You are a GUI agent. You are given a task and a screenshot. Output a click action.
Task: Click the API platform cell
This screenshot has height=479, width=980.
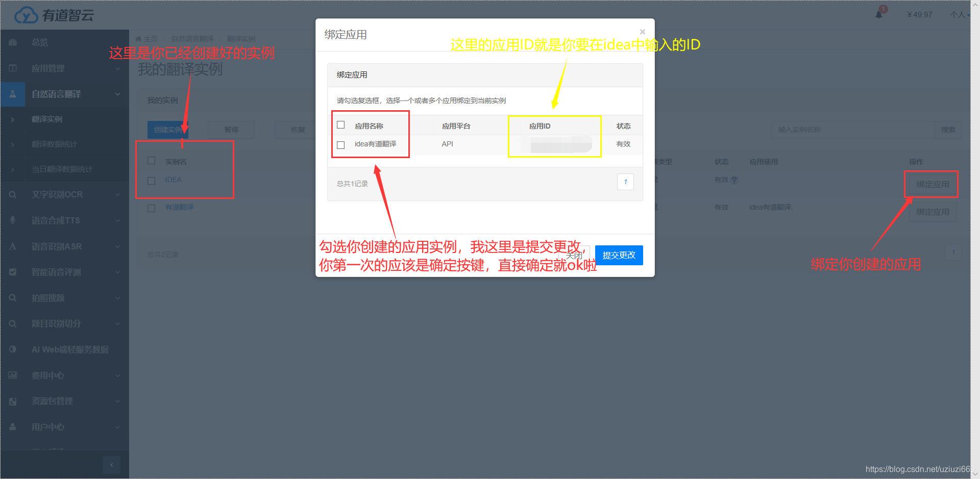[447, 144]
